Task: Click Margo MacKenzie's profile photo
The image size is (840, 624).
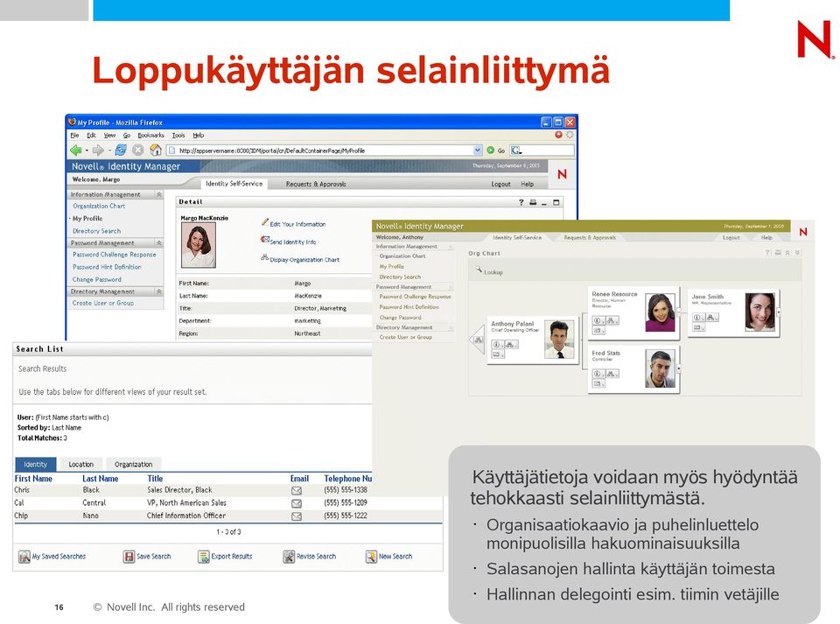Action: (199, 245)
